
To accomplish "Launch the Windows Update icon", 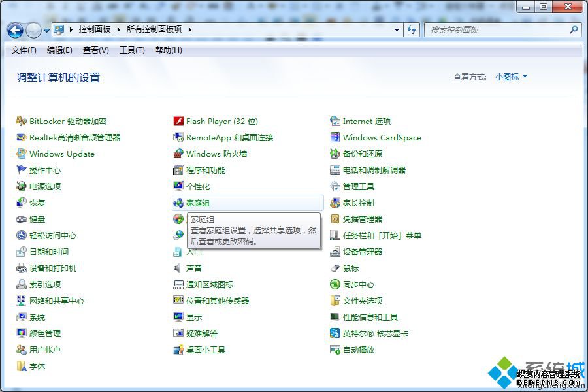I will 22,154.
